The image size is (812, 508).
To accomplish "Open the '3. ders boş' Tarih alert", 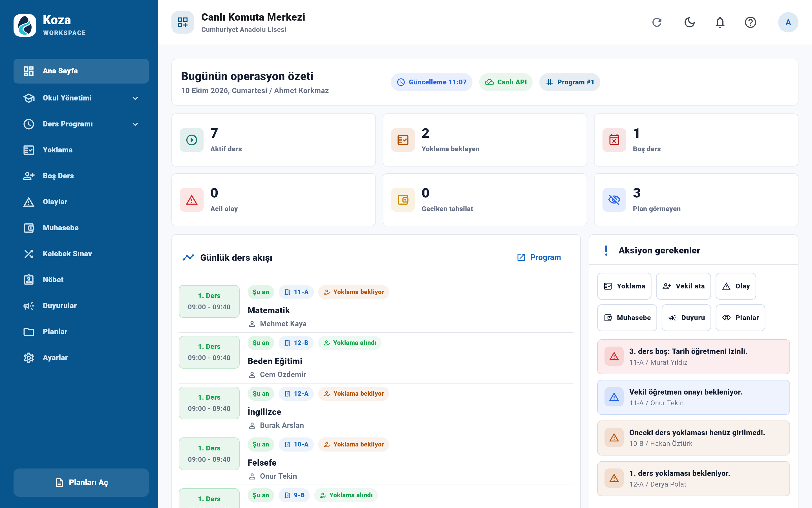I will coord(693,356).
